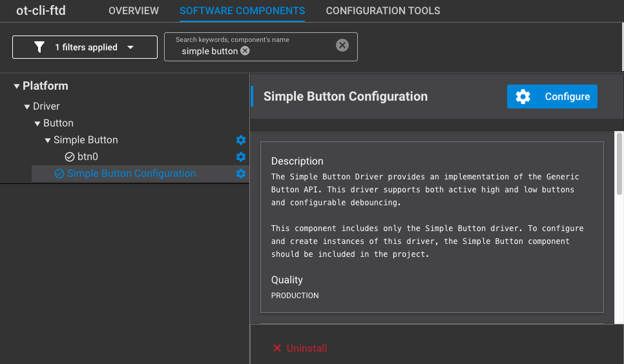Open the '1 filters applied' dropdown

tap(85, 47)
